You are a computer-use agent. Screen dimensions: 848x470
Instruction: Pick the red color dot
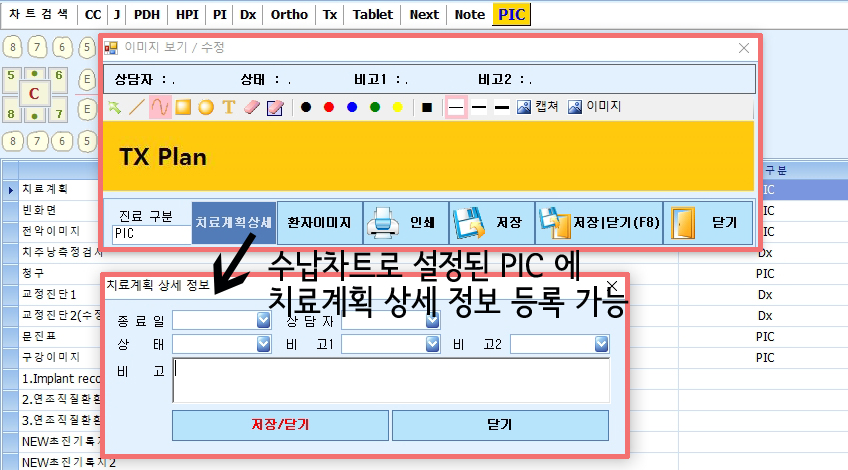point(329,107)
